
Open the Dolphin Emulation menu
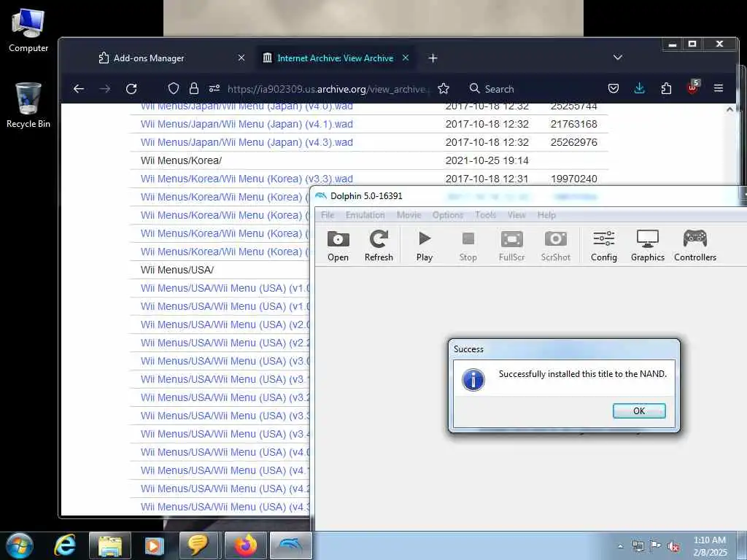coord(365,215)
